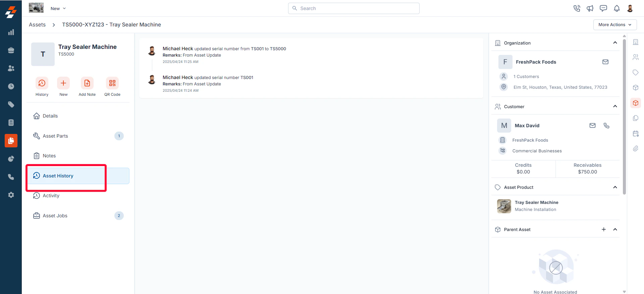Open the Notes tab
Image resolution: width=644 pixels, height=294 pixels.
(78, 156)
